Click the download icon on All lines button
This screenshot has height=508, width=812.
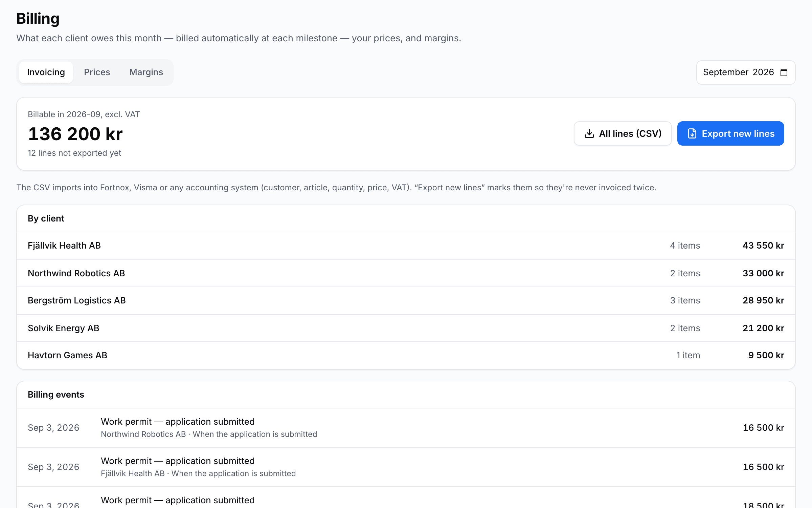pos(589,133)
